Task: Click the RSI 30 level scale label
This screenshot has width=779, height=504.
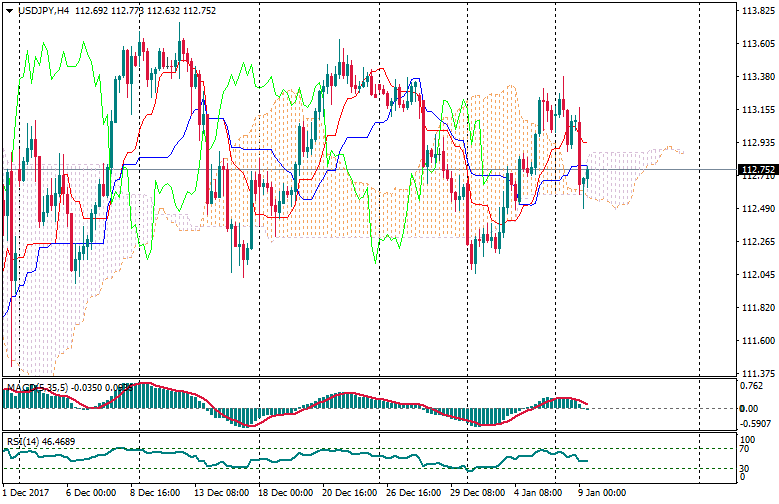Action: [745, 468]
